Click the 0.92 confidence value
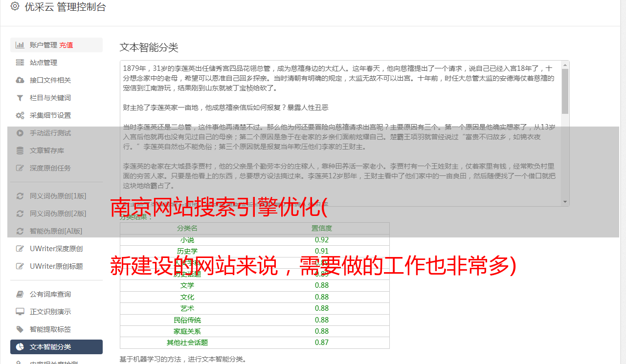 click(322, 240)
